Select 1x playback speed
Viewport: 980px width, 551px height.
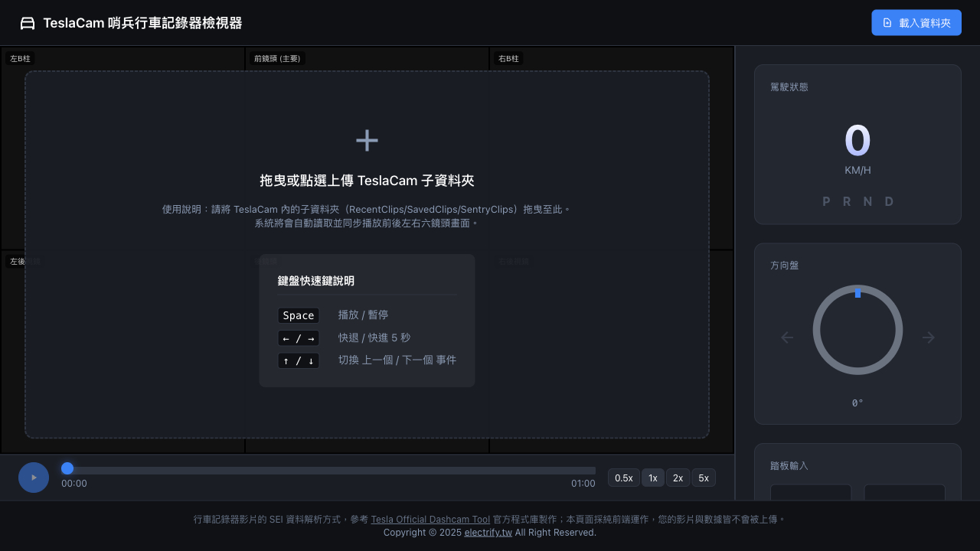652,478
